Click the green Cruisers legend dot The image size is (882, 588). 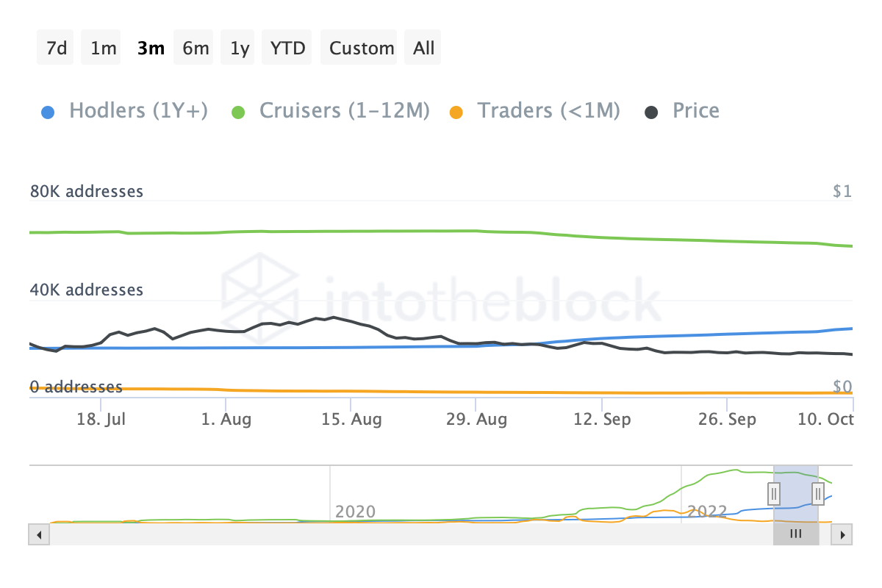237,112
